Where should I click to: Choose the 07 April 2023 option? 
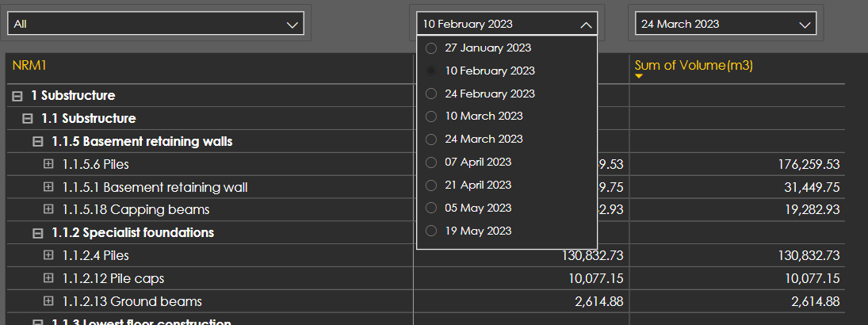click(431, 162)
